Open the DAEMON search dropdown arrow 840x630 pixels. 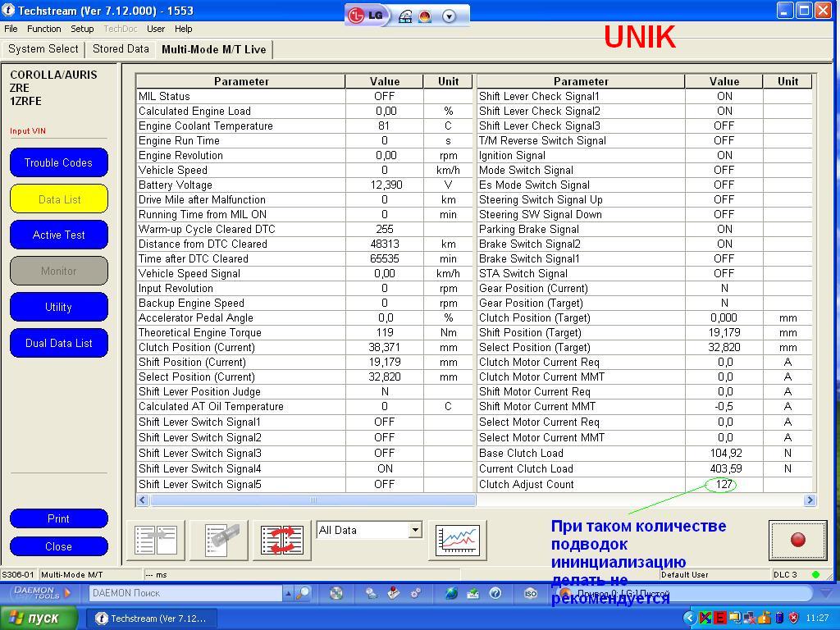[288, 593]
